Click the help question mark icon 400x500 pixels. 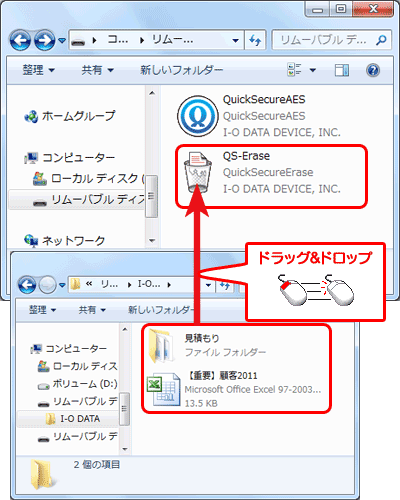(x=373, y=70)
